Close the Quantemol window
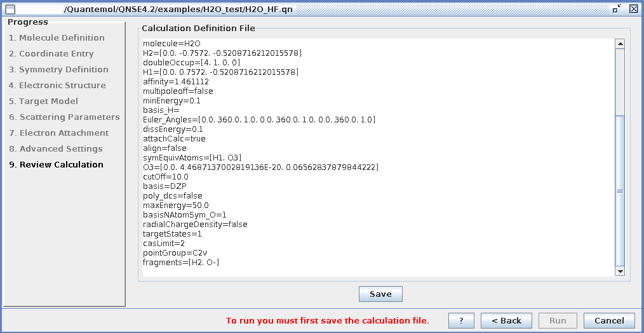The height and width of the screenshot is (333, 644). coord(634,9)
